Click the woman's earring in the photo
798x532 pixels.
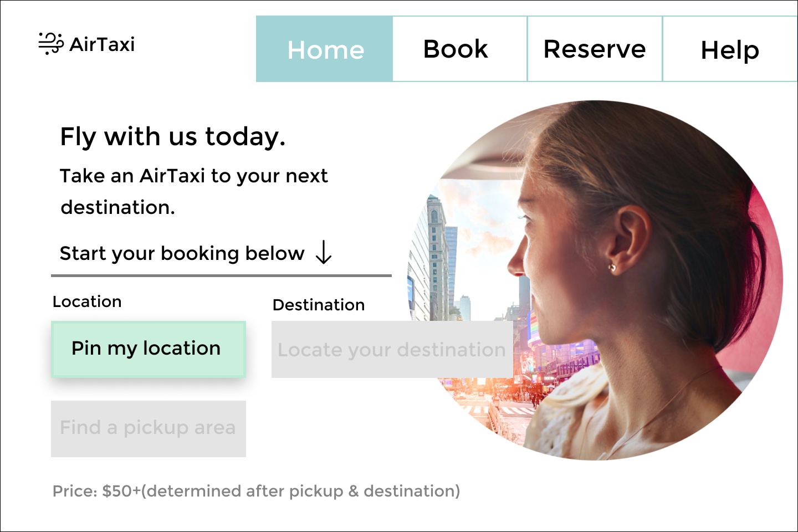[612, 268]
